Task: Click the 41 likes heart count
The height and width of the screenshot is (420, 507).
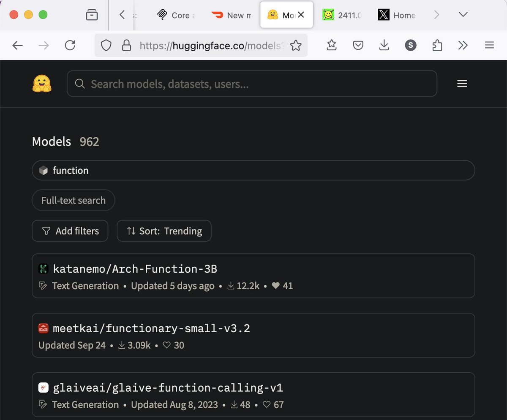Action: coord(282,286)
